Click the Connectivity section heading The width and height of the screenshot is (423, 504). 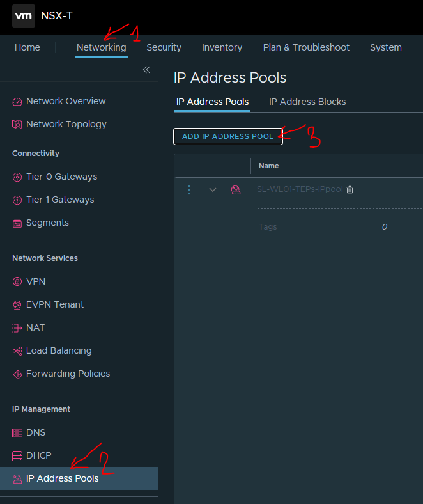coord(36,154)
